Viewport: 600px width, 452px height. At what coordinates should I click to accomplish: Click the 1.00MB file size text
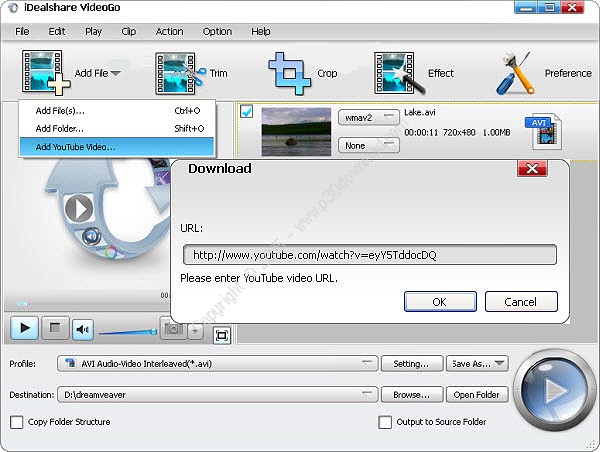pos(496,132)
